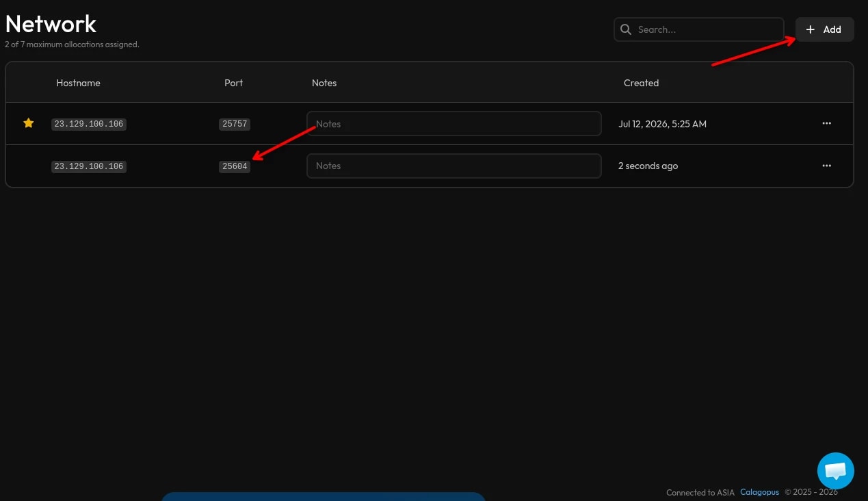Open the three-dot menu for port 25604
This screenshot has width=868, height=501.
pos(826,166)
